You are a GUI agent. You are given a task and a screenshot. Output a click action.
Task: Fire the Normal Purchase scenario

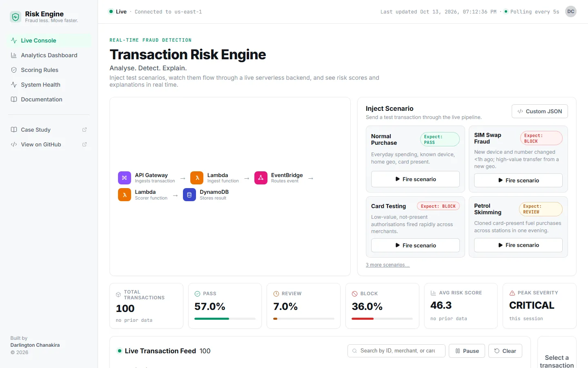415,179
